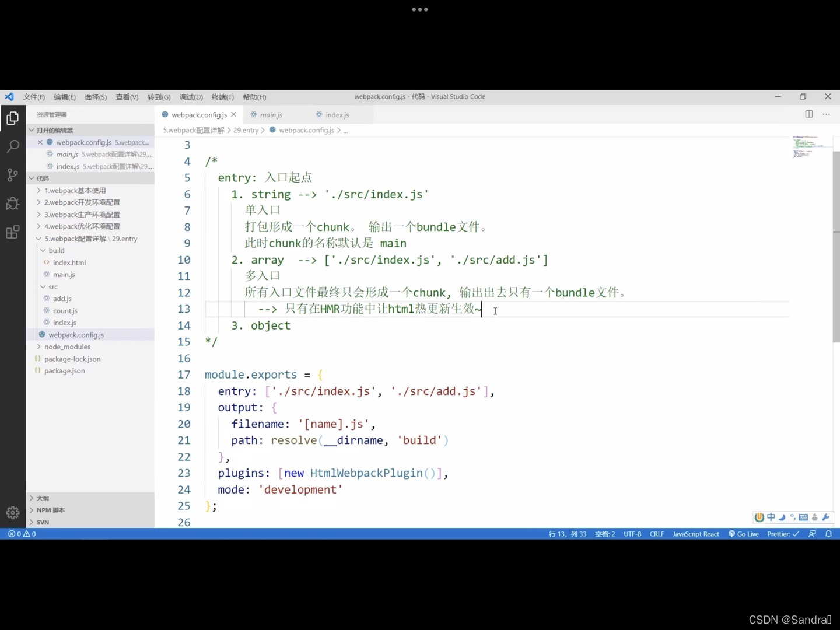Change indentation via 空格: 2
Screen dimensions: 840x630
[605, 534]
